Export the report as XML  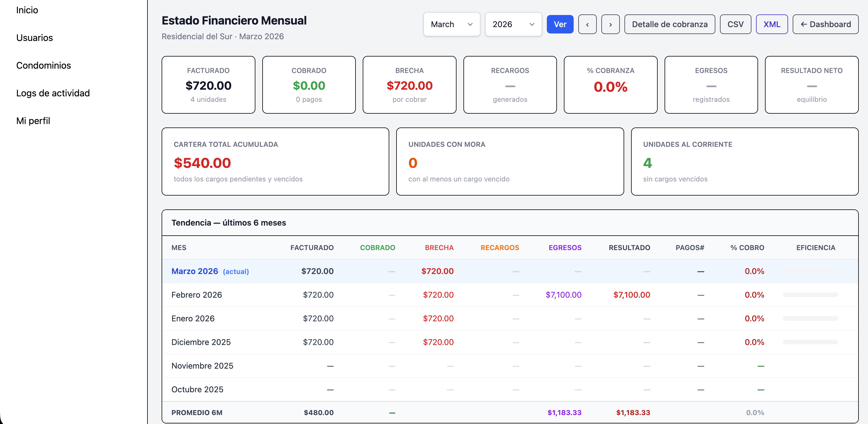772,24
